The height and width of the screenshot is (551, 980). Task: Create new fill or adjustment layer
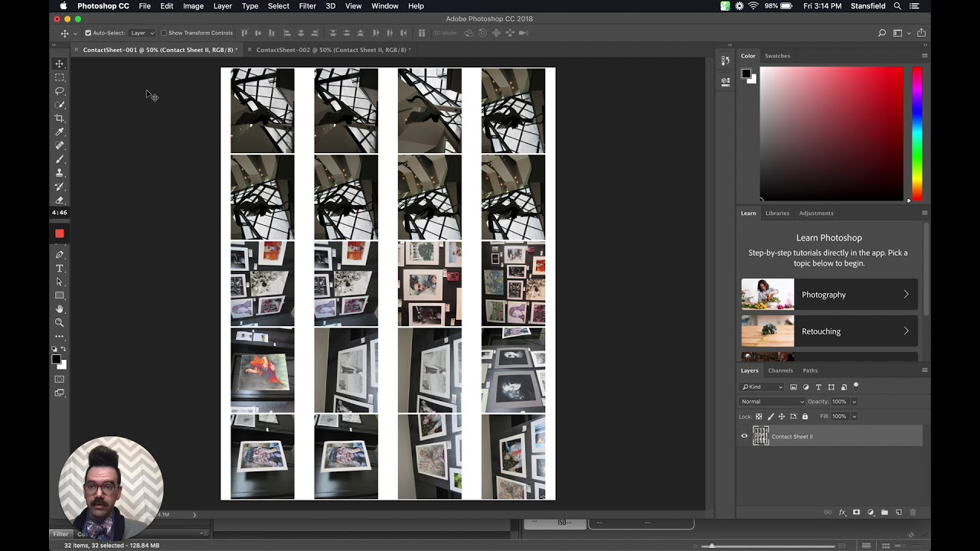pos(871,513)
